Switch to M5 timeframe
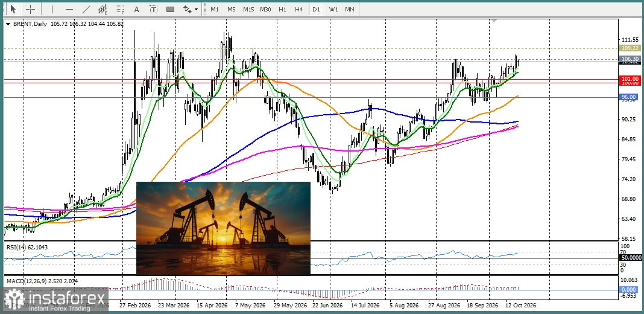 [231, 9]
